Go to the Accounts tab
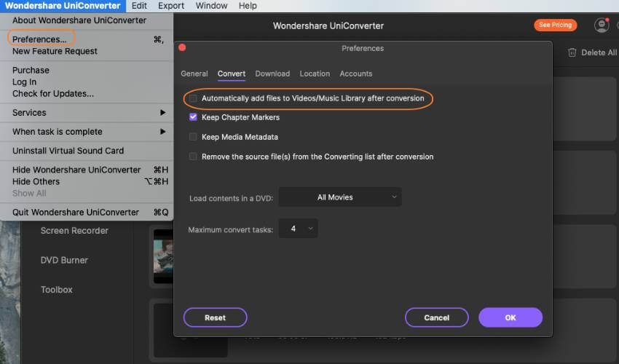The image size is (619, 364). 355,74
